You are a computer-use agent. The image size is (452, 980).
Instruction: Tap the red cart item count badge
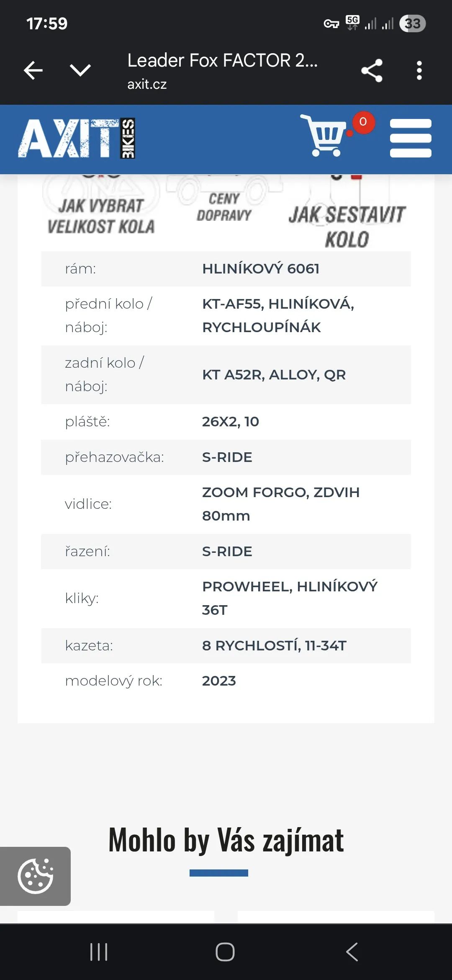point(363,122)
